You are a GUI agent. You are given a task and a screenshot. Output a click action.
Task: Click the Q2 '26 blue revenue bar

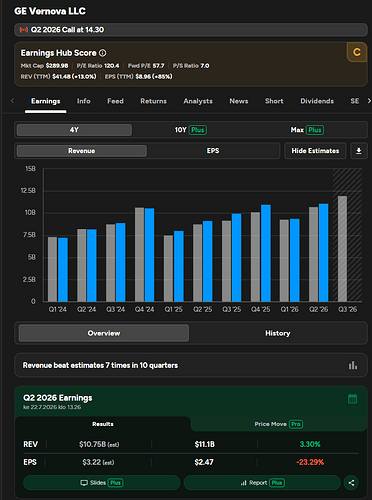point(323,253)
